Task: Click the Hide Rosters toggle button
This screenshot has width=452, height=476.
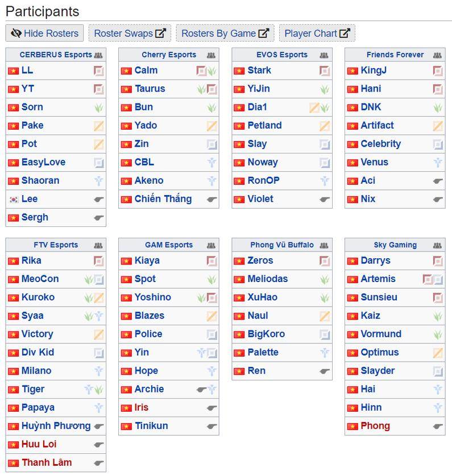Action: tap(45, 33)
